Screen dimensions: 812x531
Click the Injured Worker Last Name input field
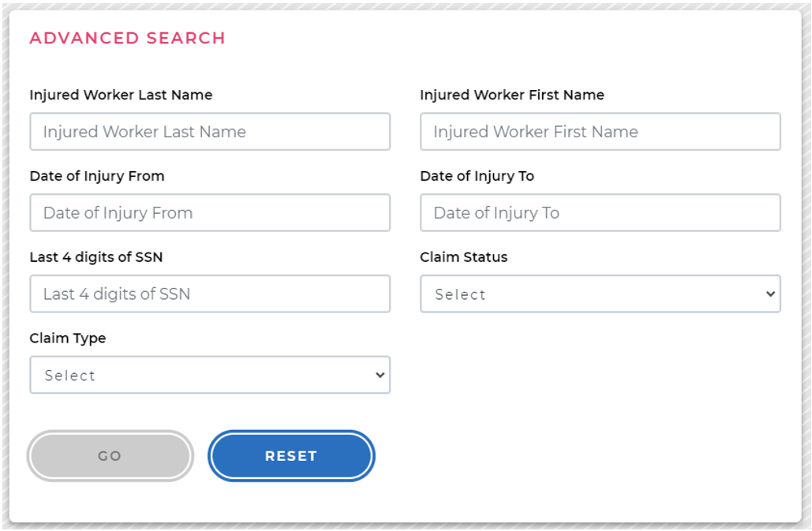tap(210, 132)
